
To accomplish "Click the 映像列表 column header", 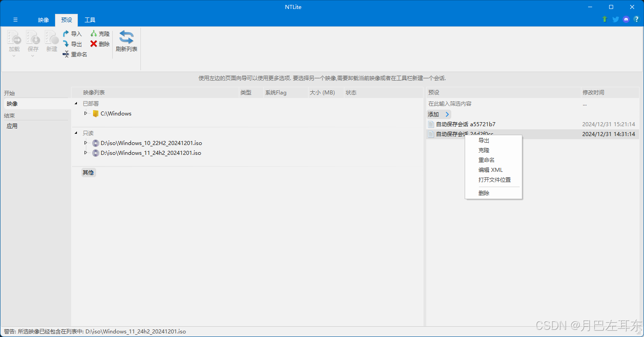I will click(x=94, y=93).
